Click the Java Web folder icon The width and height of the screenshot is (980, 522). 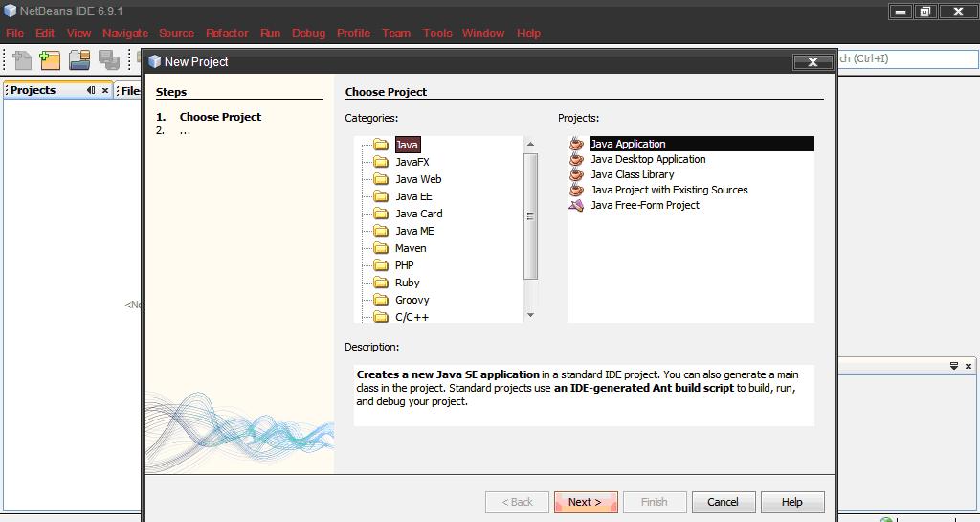(381, 179)
